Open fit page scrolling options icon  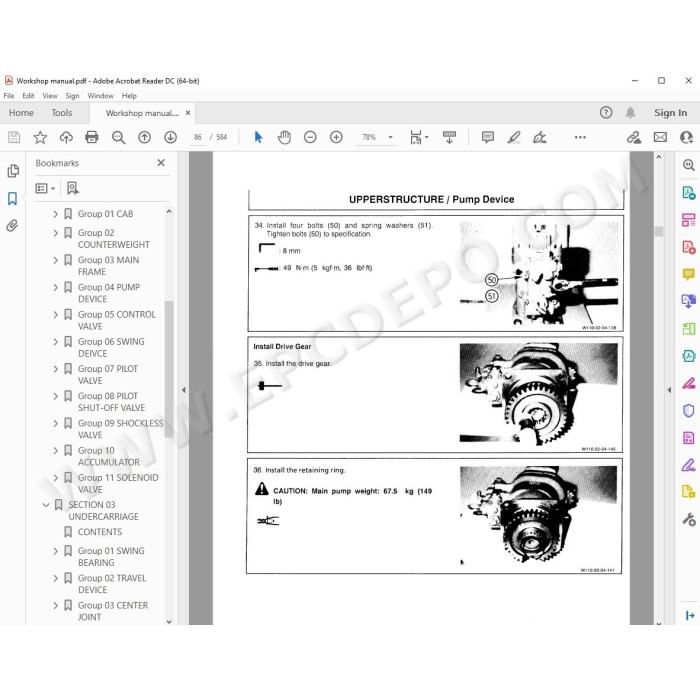click(x=419, y=137)
